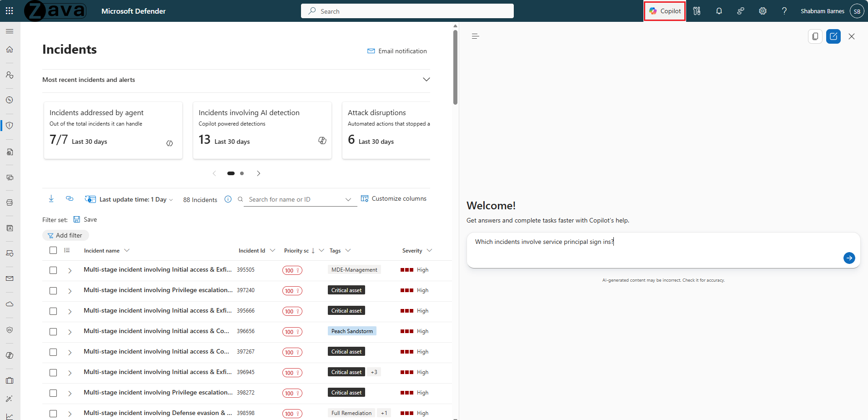Collapse Most recent incidents and alerts section
This screenshot has width=868, height=420.
click(x=426, y=80)
